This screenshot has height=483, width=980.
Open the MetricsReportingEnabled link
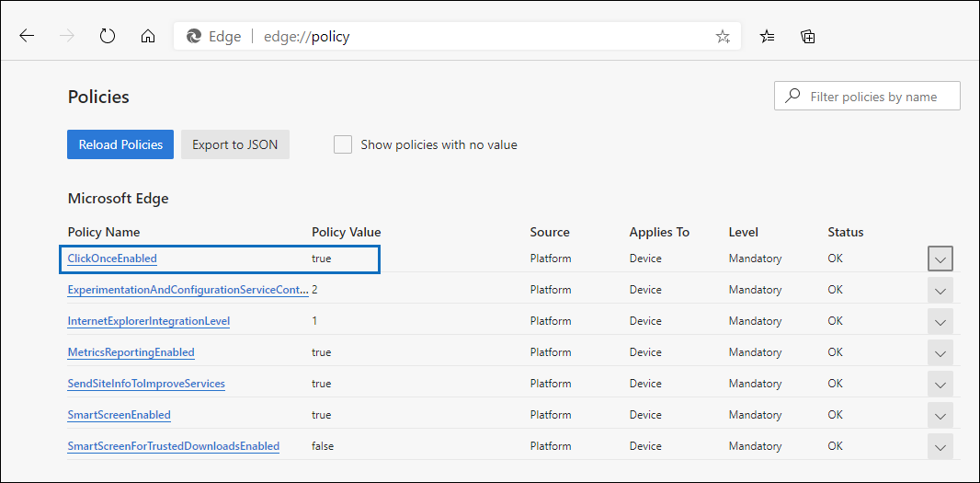pyautogui.click(x=131, y=352)
